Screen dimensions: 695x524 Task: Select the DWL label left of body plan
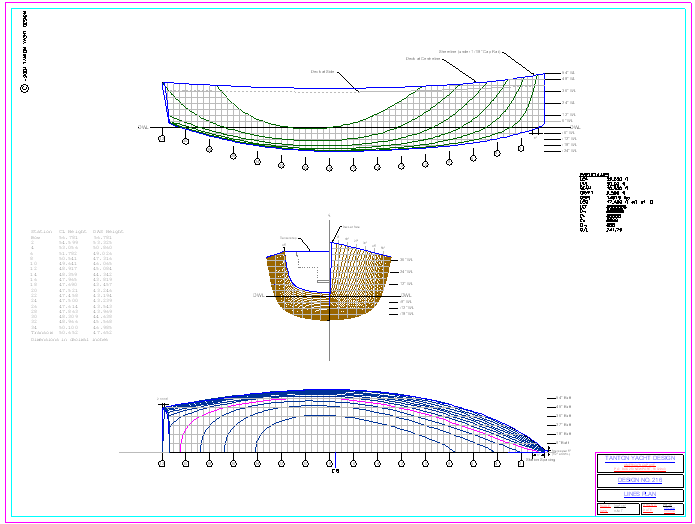coord(258,295)
